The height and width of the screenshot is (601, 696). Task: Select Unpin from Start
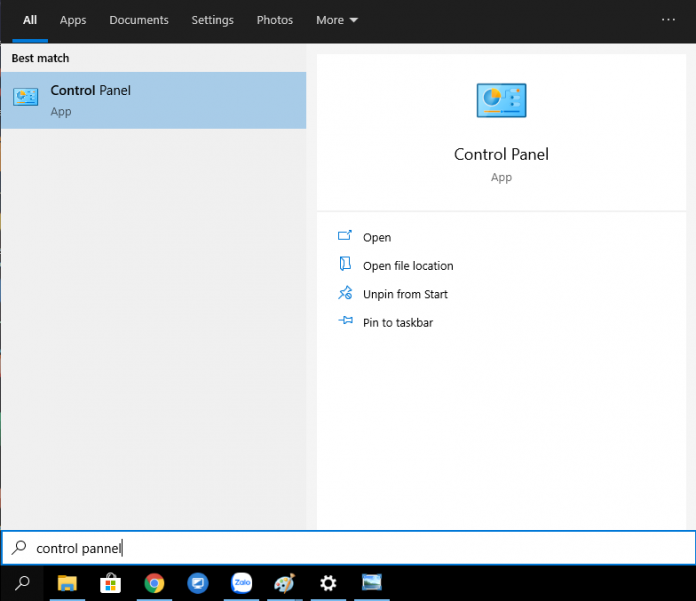pos(405,294)
